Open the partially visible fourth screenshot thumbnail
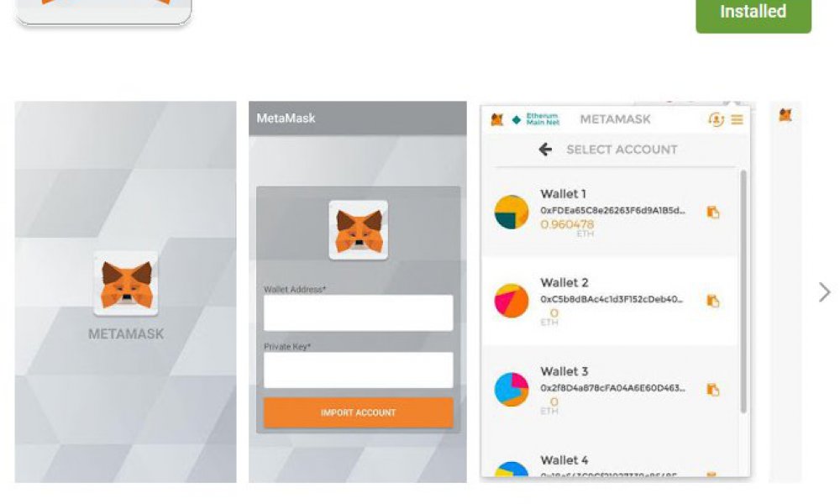Screen dimensions: 840x504 pyautogui.click(x=785, y=292)
